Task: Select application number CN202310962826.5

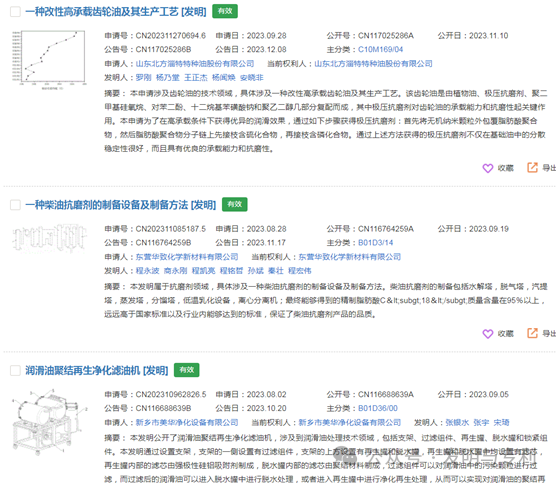Action: pyautogui.click(x=171, y=395)
